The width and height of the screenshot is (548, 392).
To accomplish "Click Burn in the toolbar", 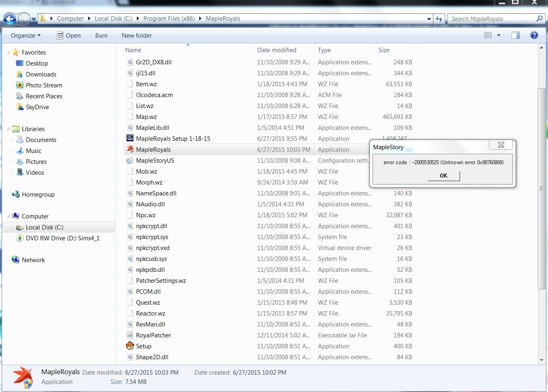I will click(101, 36).
